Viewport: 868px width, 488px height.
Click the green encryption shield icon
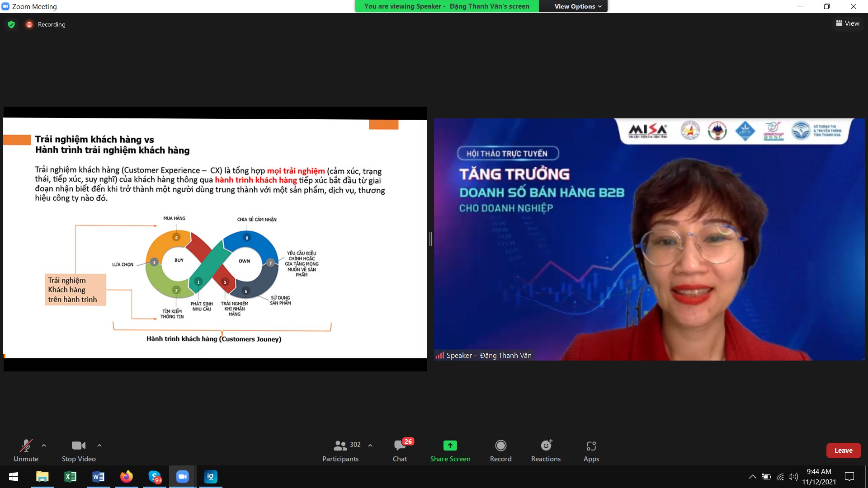[x=11, y=24]
